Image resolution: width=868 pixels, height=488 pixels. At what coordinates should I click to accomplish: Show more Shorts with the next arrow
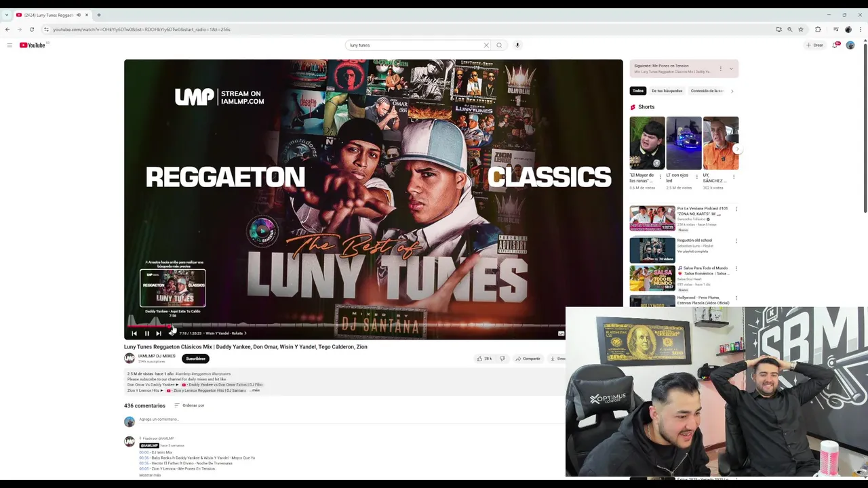tap(737, 148)
